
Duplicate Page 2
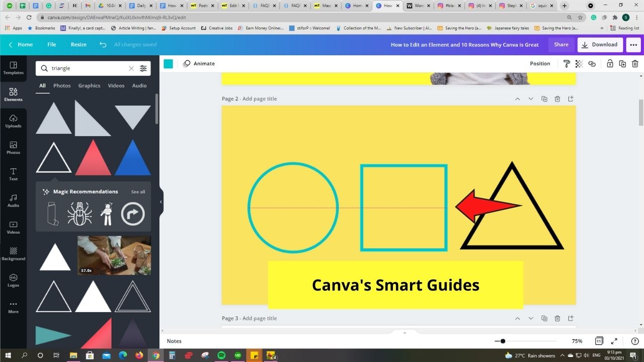pos(544,99)
